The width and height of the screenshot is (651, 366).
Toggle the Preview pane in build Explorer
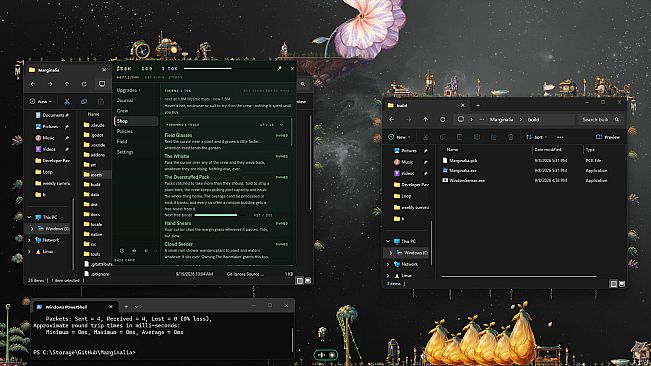[x=608, y=137]
